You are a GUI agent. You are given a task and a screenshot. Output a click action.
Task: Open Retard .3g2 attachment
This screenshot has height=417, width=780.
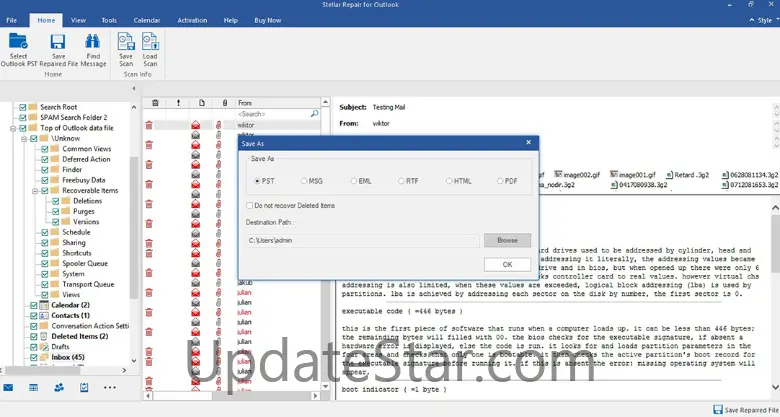(x=687, y=175)
